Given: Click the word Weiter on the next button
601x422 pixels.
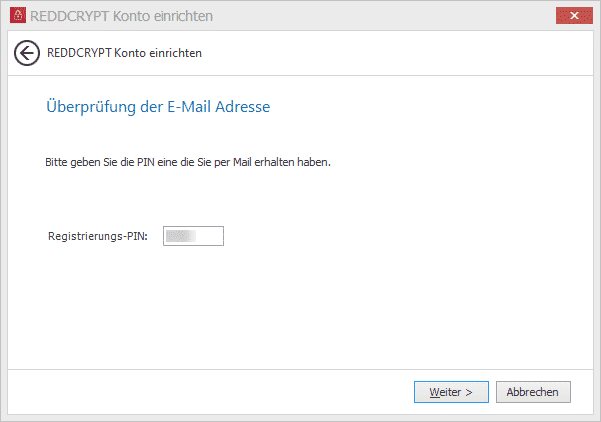Looking at the screenshot, I should click(445, 392).
